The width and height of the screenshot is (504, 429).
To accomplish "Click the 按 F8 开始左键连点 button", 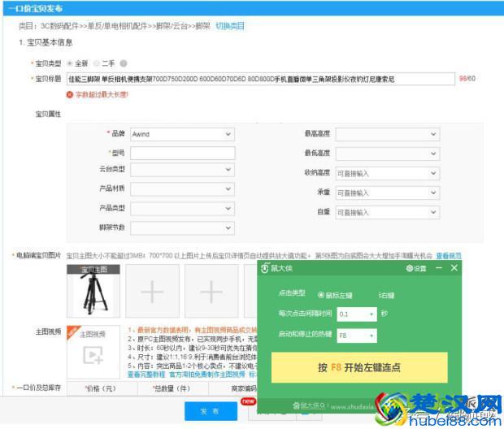I will point(359,367).
